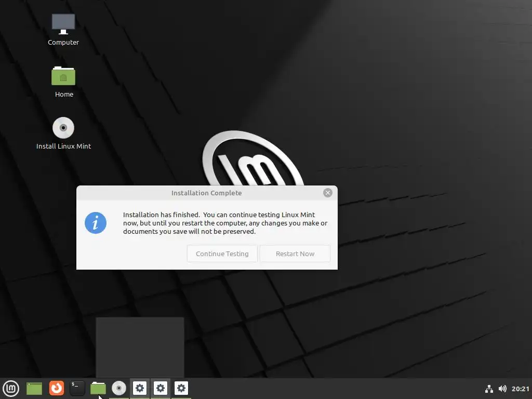The image size is (532, 399).
Task: Show the desktop via green panel icon
Action: click(34, 389)
